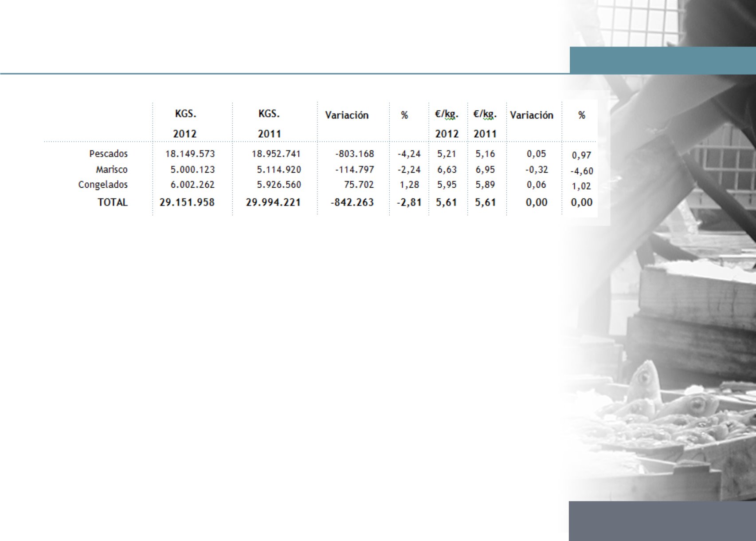Screen dimensions: 756x541
Task: Select the price variation 0,05
Action: point(537,154)
